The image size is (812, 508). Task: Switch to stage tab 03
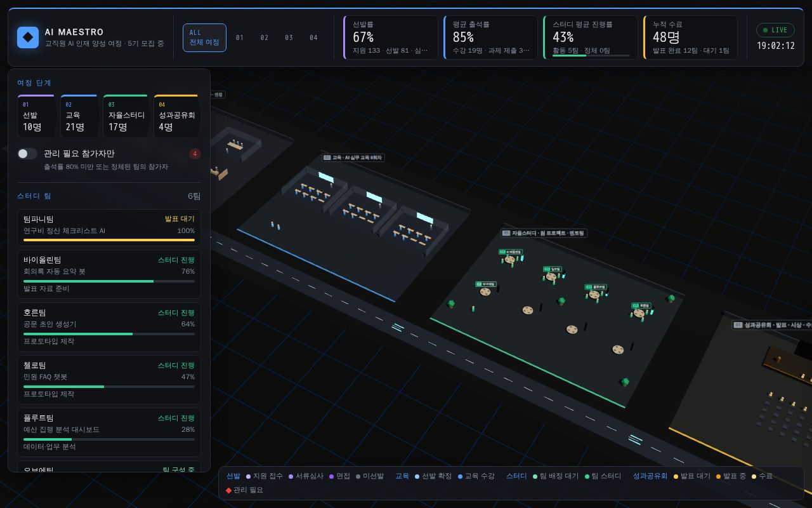tap(289, 37)
